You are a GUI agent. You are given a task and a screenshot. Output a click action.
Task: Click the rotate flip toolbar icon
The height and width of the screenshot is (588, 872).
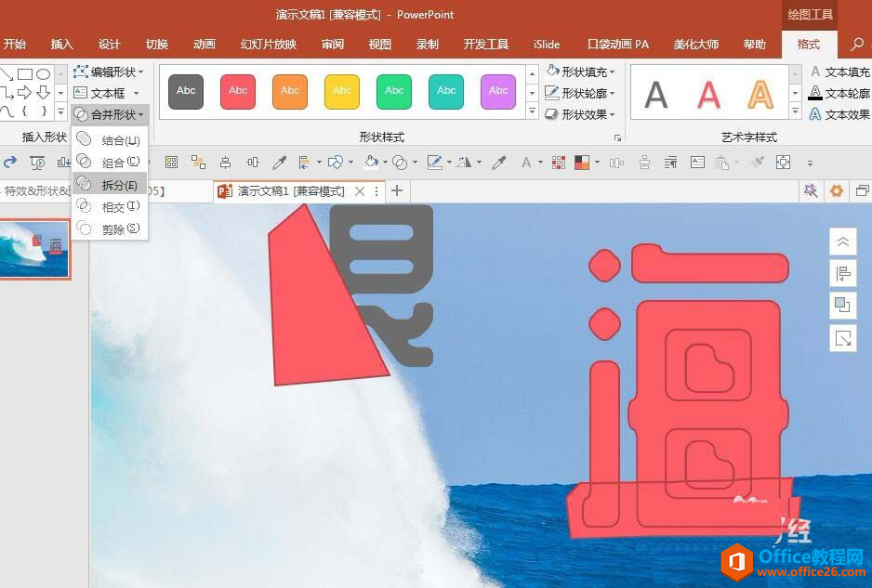coord(465,163)
